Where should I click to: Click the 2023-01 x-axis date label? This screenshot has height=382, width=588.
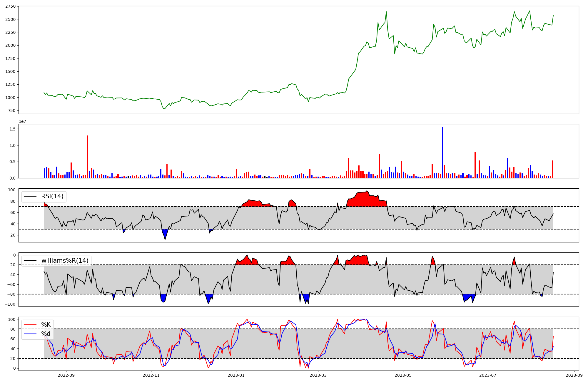click(x=236, y=375)
